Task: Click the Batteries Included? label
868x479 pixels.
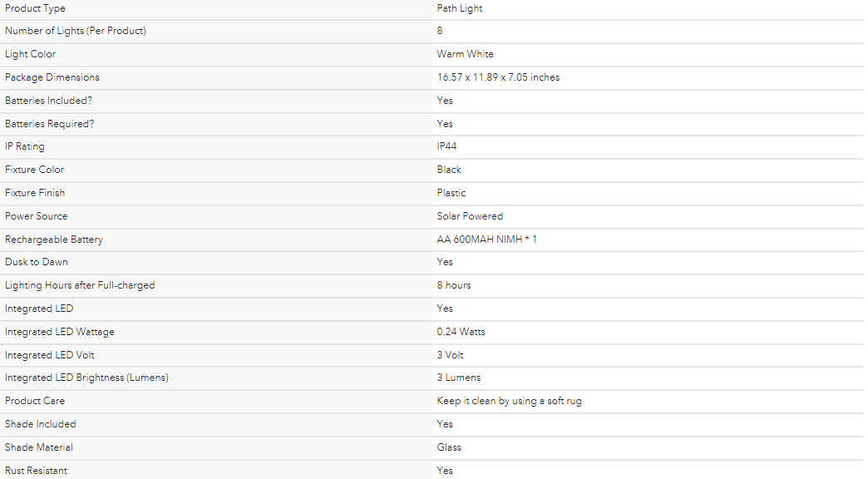Action: tap(49, 101)
